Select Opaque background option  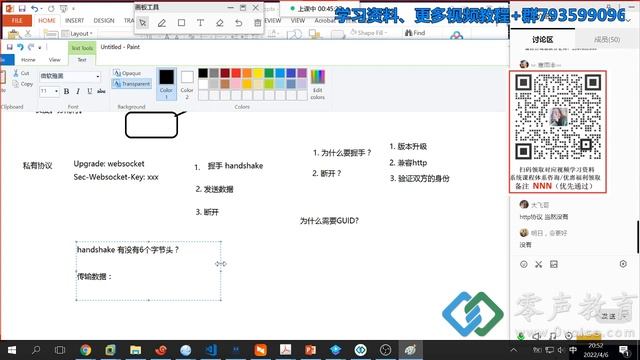tap(127, 73)
